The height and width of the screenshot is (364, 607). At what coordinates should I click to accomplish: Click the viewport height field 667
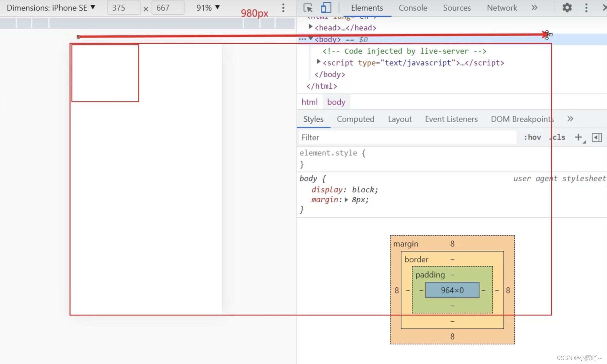[x=168, y=8]
